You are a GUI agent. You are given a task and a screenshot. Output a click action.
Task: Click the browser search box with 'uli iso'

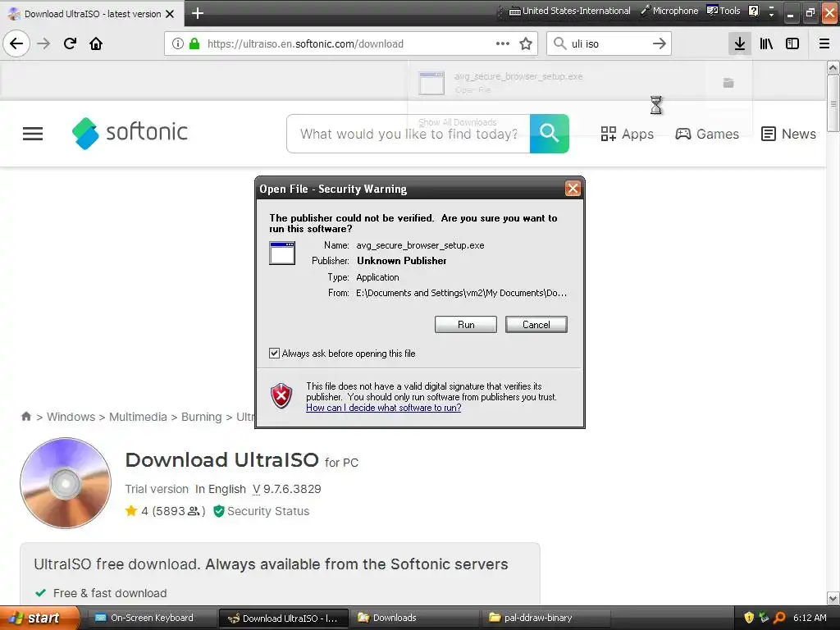[x=609, y=44]
